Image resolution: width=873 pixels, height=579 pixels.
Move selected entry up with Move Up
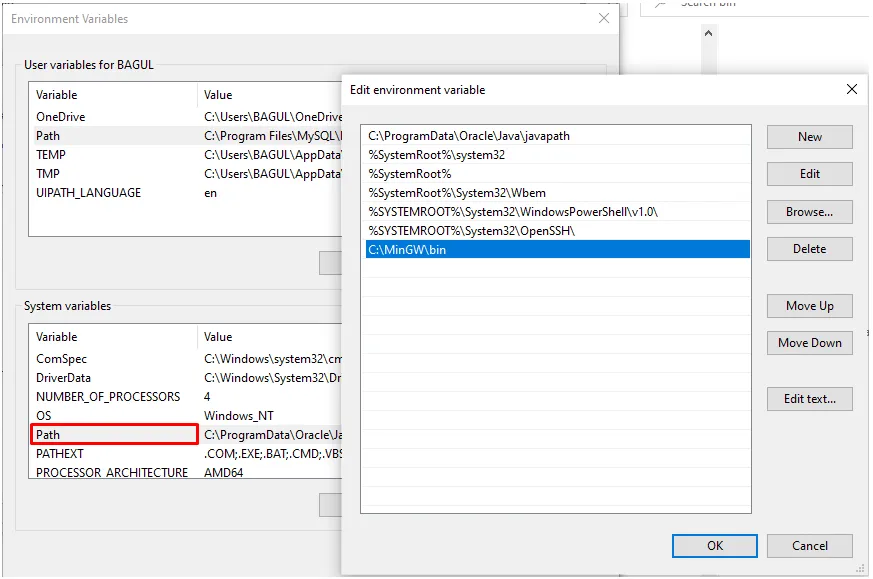pyautogui.click(x=809, y=306)
